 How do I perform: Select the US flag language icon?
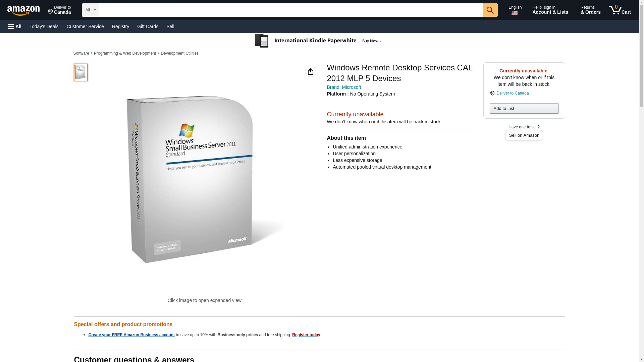point(514,13)
